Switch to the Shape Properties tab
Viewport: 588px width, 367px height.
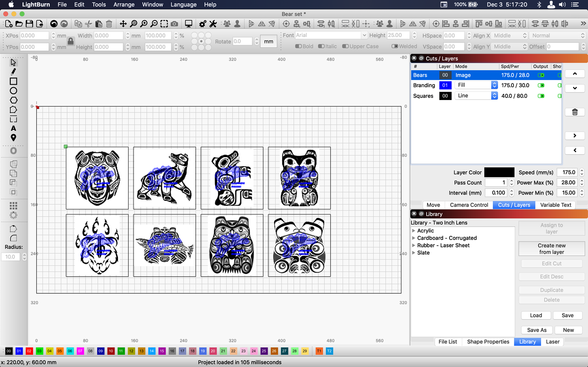pos(488,341)
